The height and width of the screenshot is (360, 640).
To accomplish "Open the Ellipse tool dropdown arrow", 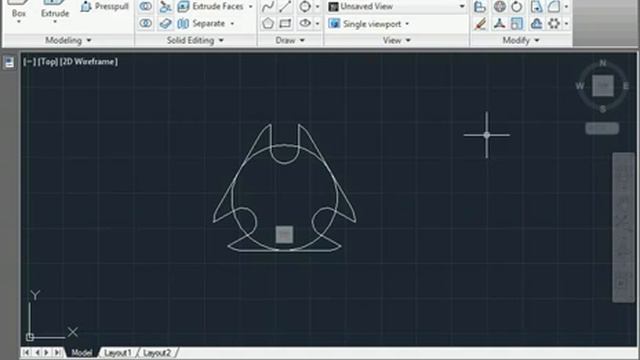I will (x=317, y=24).
